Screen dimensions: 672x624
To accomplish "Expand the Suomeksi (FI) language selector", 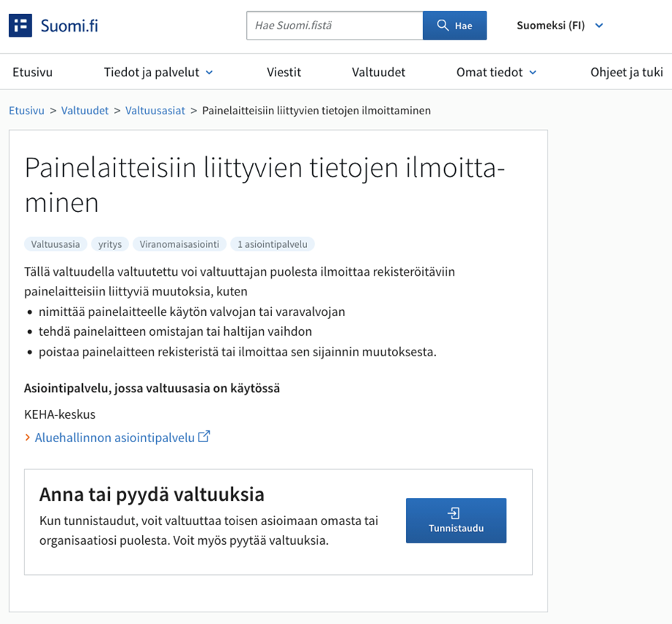I will coord(559,24).
